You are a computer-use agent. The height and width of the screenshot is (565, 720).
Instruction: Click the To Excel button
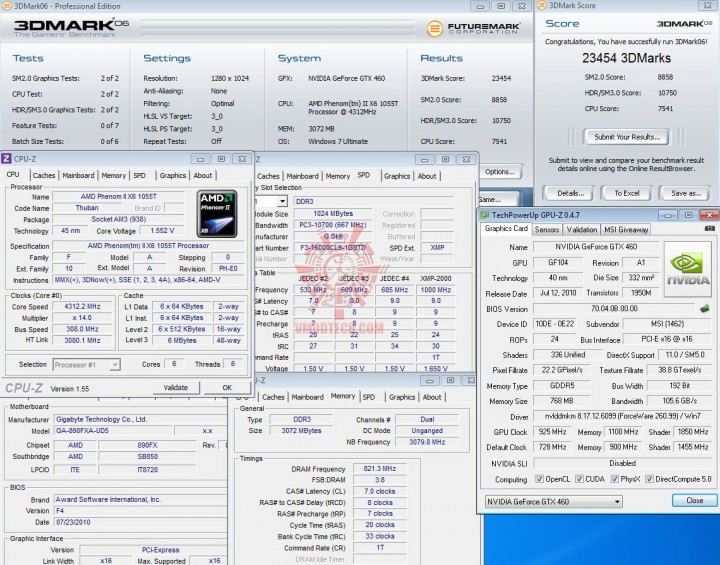coord(627,193)
